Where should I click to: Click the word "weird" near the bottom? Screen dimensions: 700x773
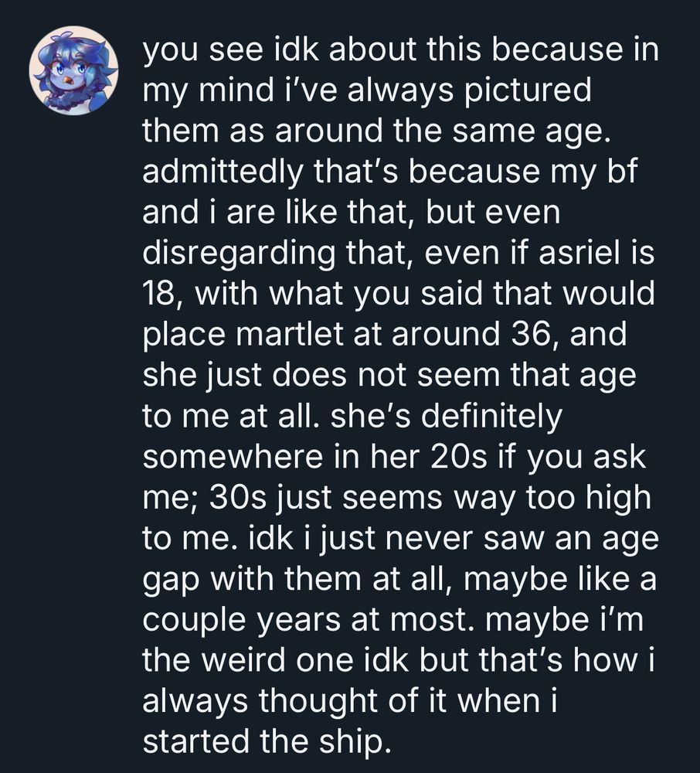(x=245, y=660)
